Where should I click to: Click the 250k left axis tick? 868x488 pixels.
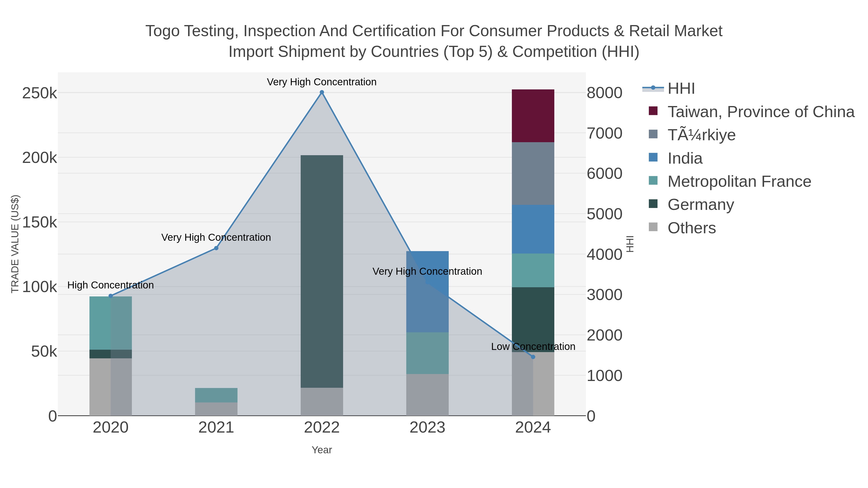40,93
